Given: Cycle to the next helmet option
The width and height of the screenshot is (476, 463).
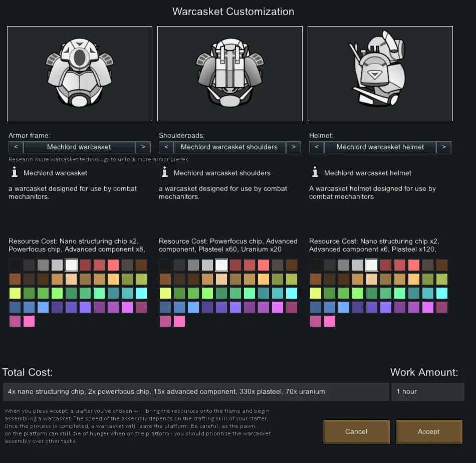Looking at the screenshot, I should 444,147.
